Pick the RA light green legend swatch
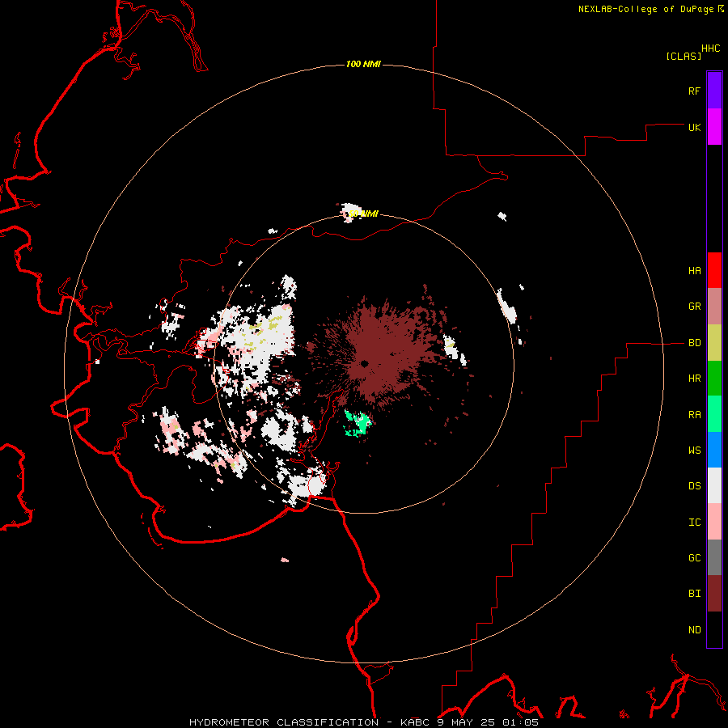The height and width of the screenshot is (728, 728). click(714, 414)
